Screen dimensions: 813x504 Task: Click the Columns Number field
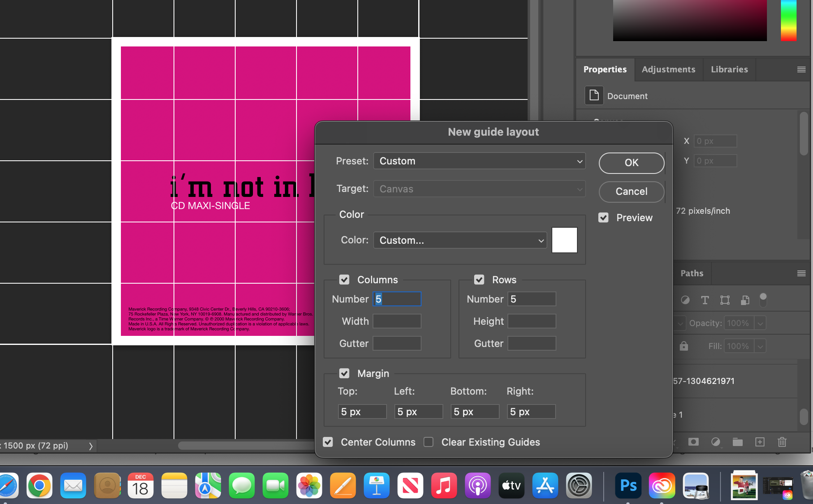tap(397, 299)
